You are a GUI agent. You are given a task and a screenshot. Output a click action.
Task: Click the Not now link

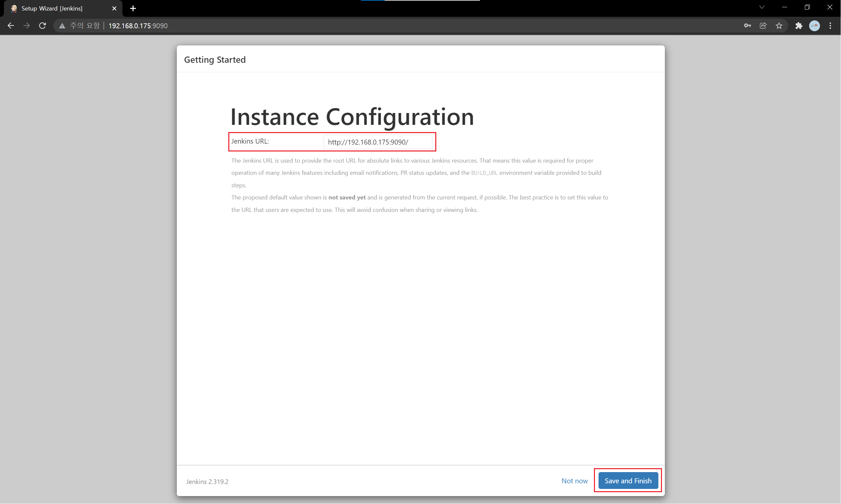click(x=575, y=481)
